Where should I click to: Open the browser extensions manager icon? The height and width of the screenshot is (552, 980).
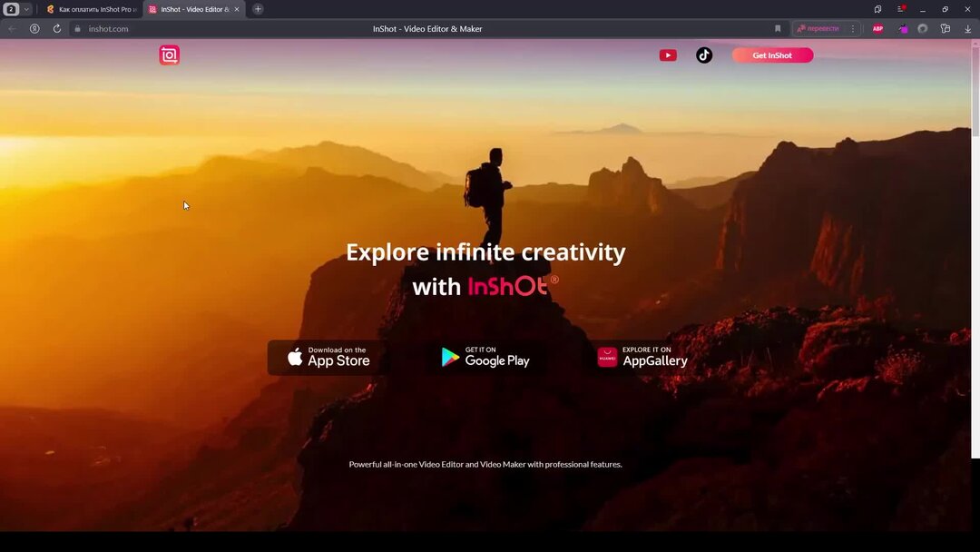945,29
